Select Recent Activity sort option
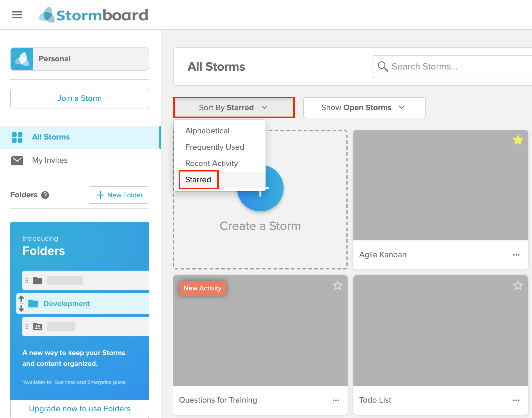The image size is (532, 418). 220,163
